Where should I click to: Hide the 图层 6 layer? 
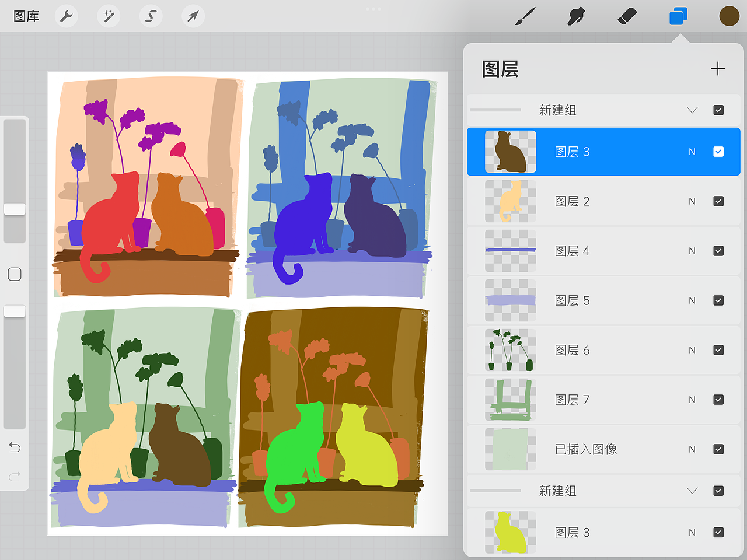pos(718,350)
